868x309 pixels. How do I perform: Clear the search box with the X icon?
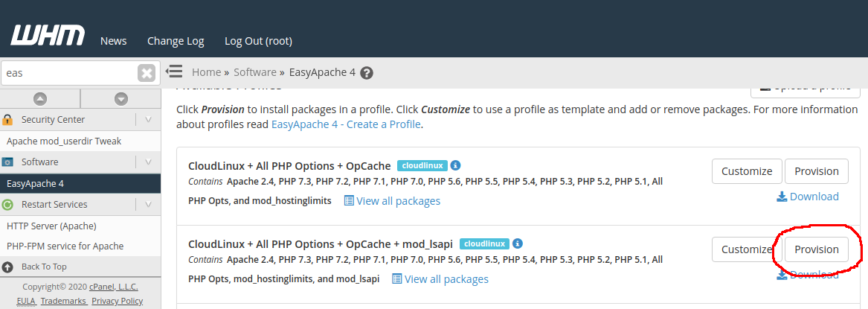click(146, 73)
